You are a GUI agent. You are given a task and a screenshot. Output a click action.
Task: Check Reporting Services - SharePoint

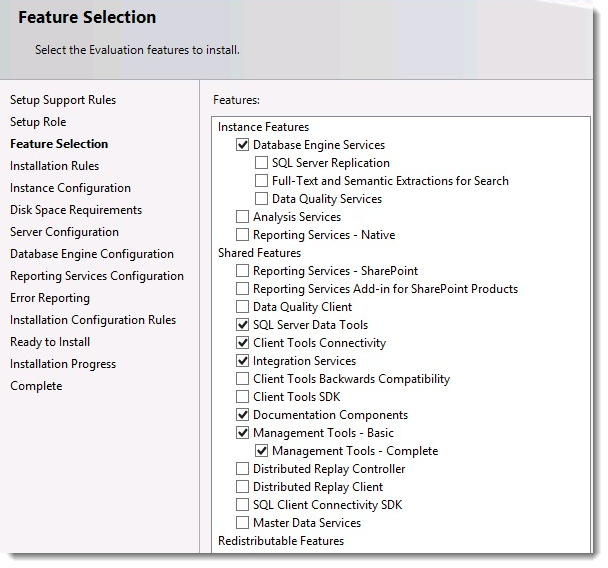[x=242, y=271]
